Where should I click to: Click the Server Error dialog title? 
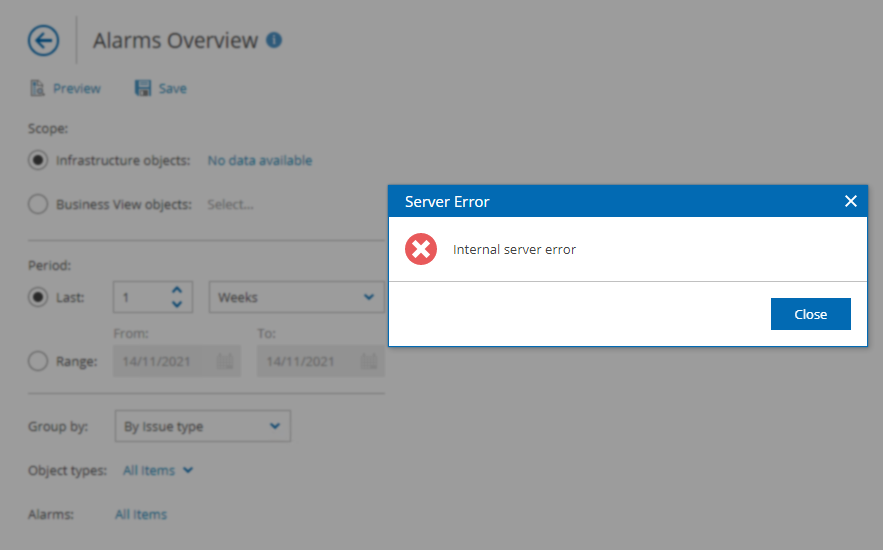click(447, 202)
